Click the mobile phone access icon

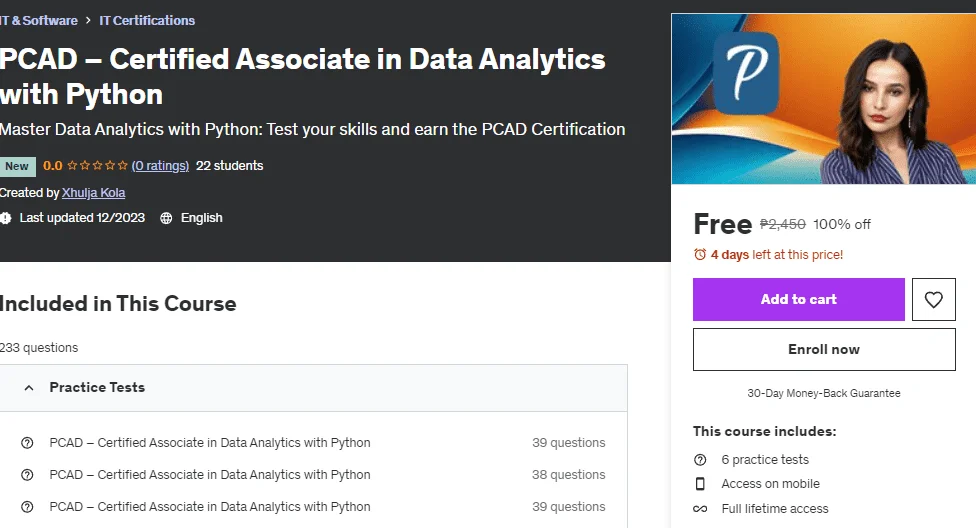[700, 484]
